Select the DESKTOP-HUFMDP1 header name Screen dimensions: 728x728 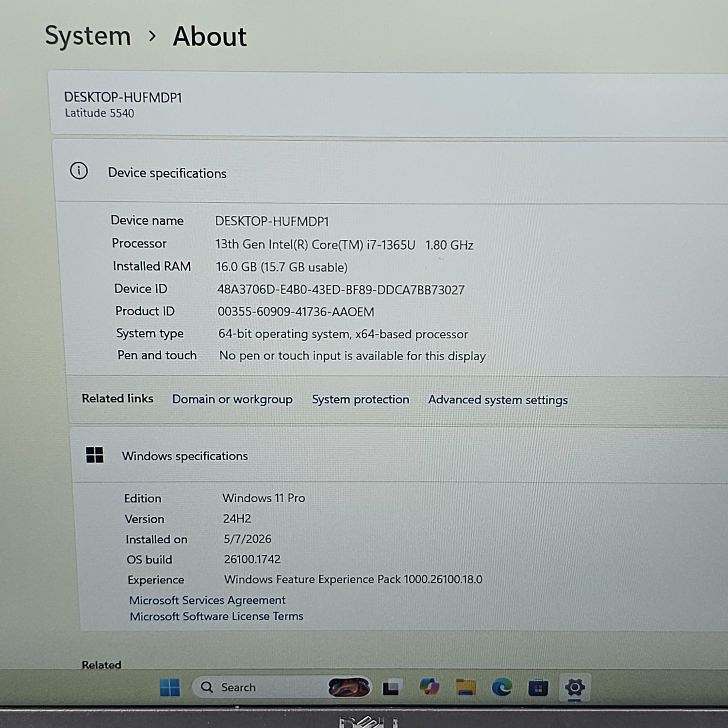123,98
